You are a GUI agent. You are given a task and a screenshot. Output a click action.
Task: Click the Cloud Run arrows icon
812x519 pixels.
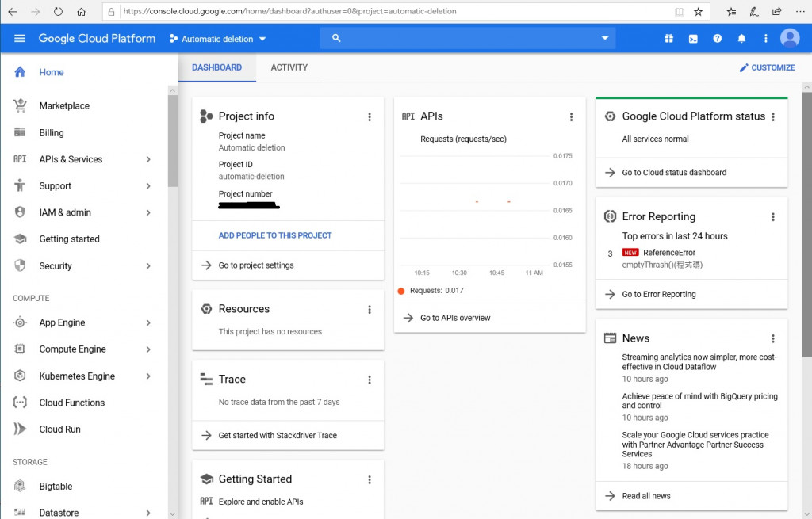pos(20,429)
